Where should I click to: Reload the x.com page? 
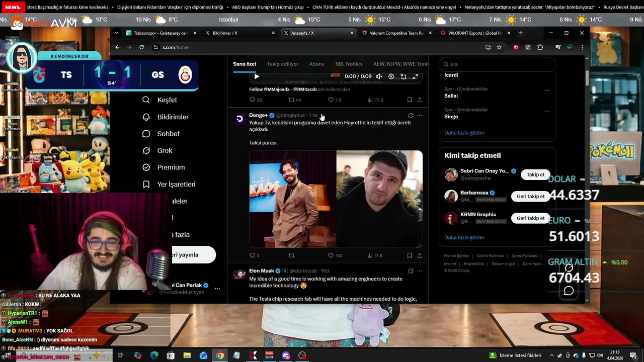click(x=141, y=47)
